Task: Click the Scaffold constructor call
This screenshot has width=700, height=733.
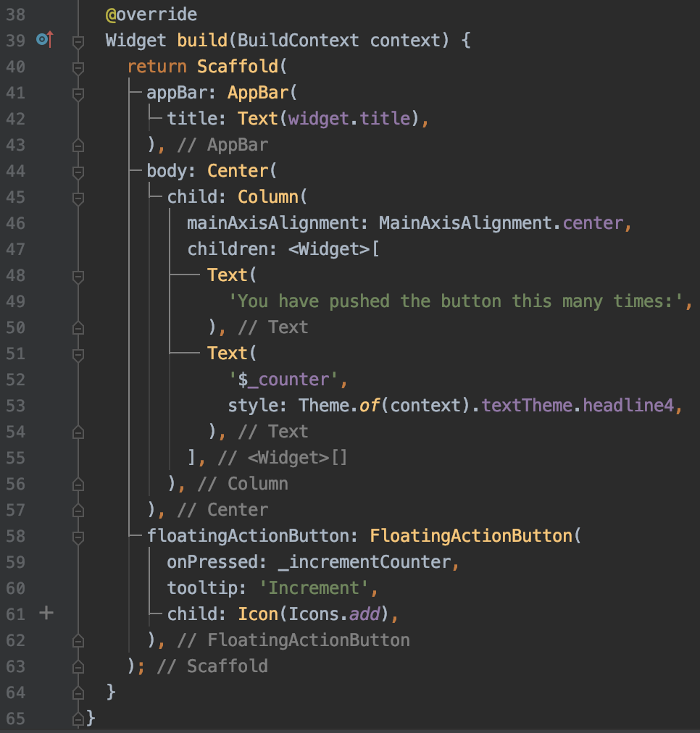Action: pyautogui.click(x=238, y=67)
